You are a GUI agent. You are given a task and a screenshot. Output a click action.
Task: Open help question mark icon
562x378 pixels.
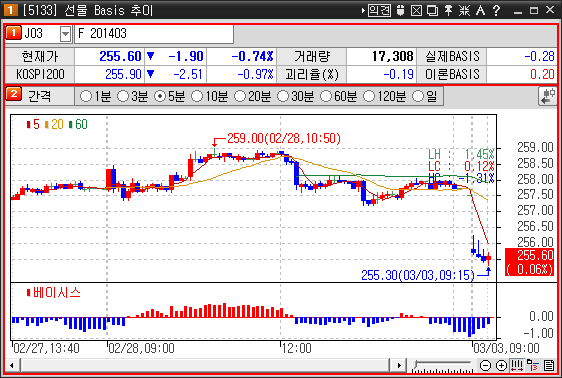496,10
